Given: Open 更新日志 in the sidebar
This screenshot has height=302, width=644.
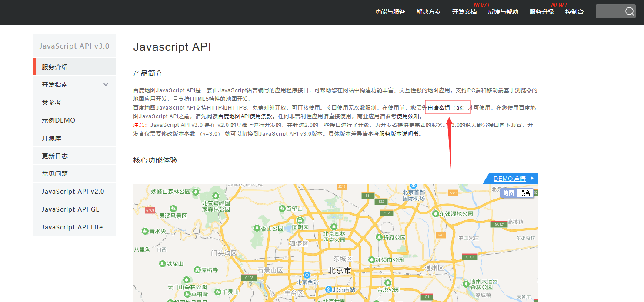Looking at the screenshot, I should click(x=75, y=156).
